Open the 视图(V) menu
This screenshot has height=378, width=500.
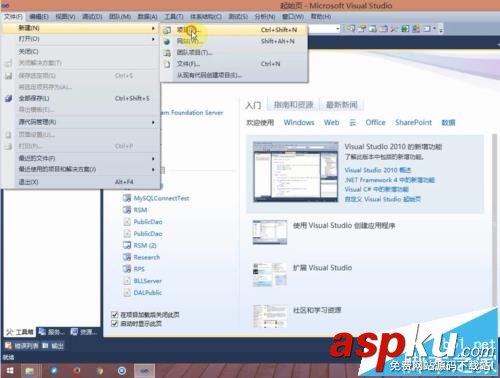[x=65, y=16]
